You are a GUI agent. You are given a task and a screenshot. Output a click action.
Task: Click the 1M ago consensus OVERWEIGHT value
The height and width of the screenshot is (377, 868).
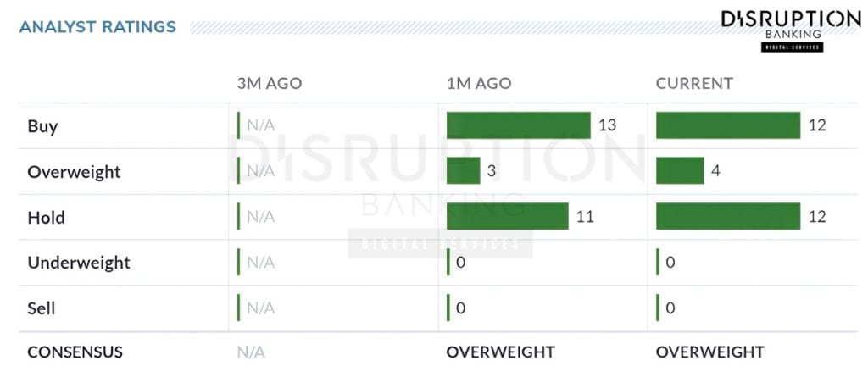point(500,352)
